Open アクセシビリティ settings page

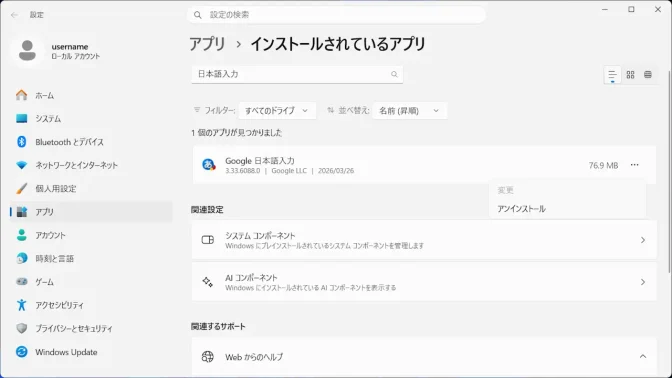click(x=91, y=305)
